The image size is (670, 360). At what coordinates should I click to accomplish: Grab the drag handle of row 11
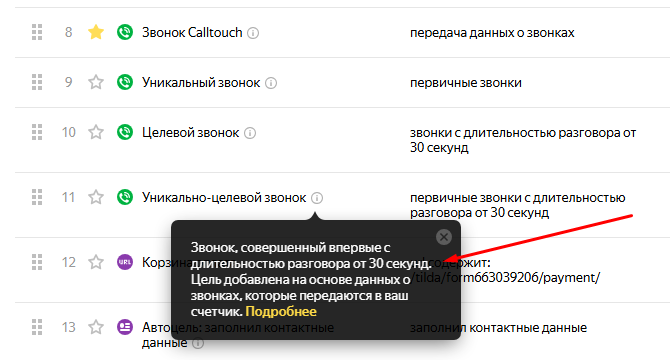[x=37, y=197]
